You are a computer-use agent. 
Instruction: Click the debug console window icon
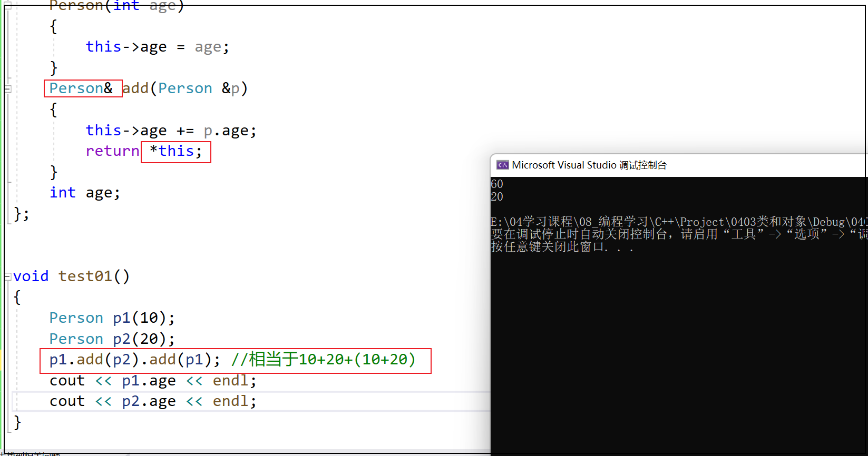502,165
